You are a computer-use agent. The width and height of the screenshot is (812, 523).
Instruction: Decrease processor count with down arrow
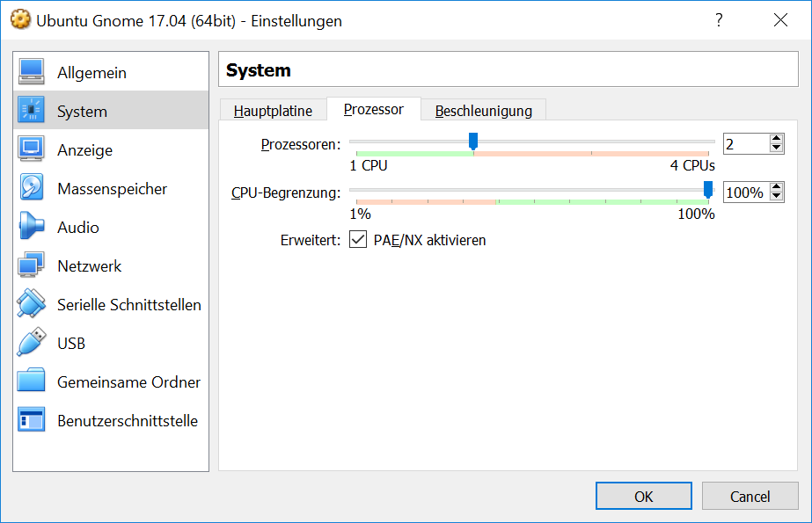pyautogui.click(x=776, y=148)
